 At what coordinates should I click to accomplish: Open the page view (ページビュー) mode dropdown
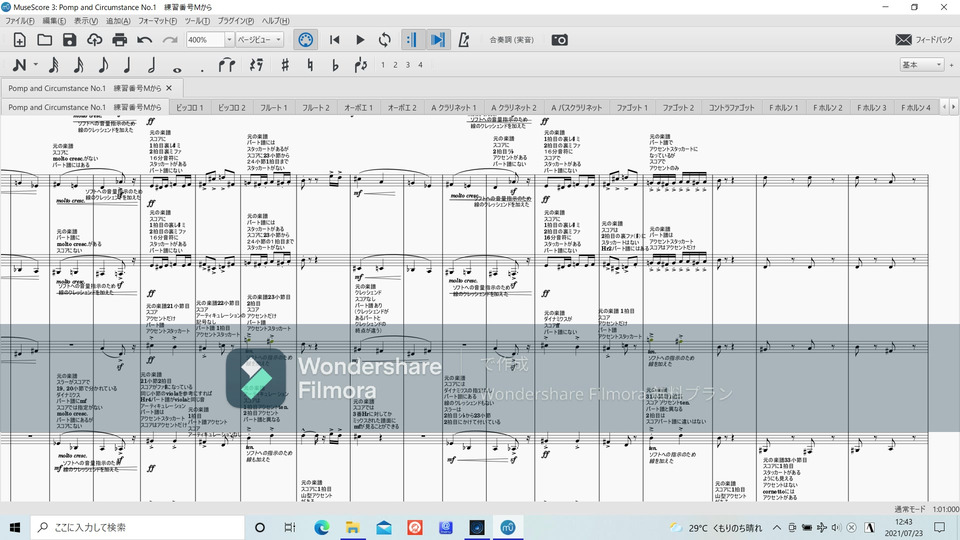[260, 40]
